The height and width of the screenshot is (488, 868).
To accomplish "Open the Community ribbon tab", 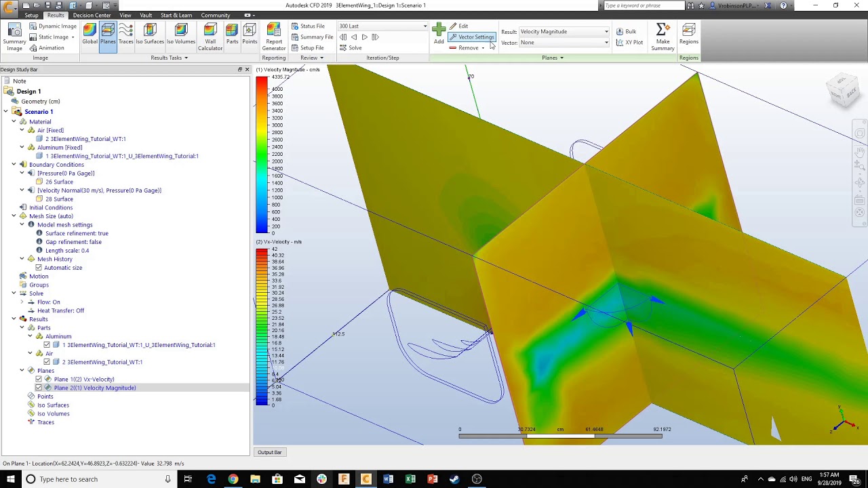I will click(216, 15).
